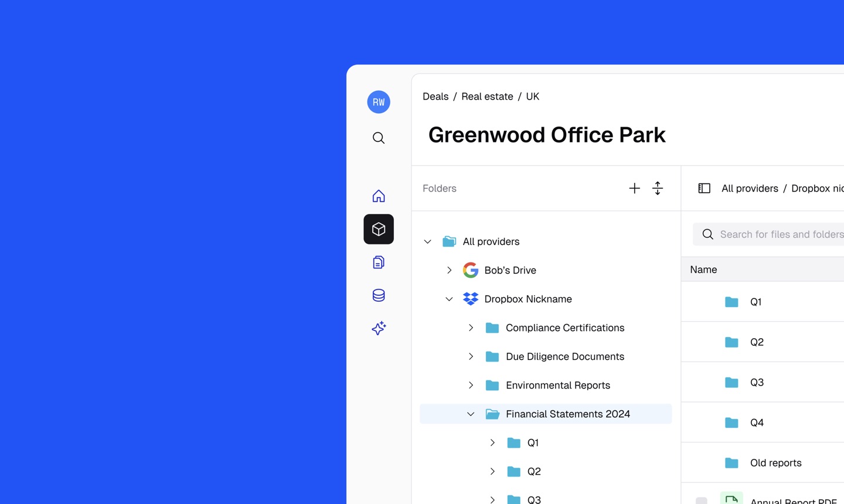Click the Name column header
844x504 pixels.
703,270
